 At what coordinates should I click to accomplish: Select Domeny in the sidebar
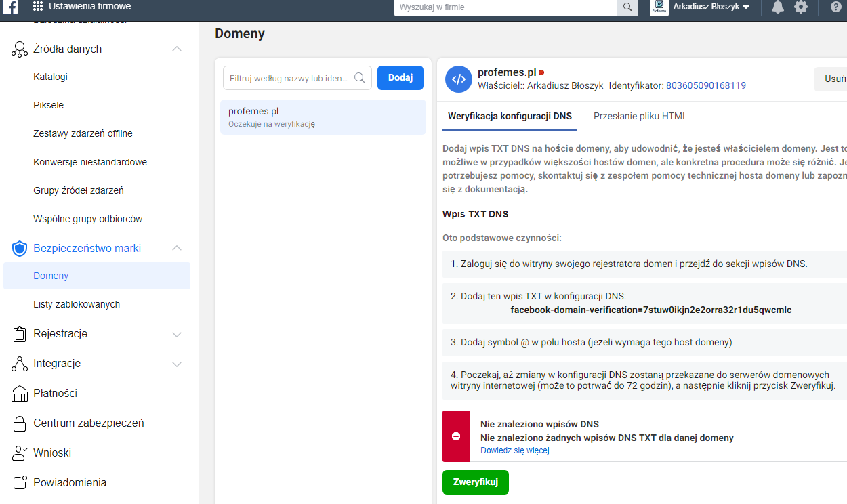coord(97,276)
